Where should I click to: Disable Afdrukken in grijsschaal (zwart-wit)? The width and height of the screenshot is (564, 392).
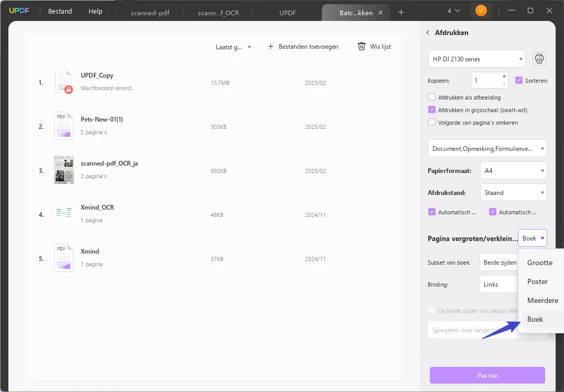click(x=431, y=110)
